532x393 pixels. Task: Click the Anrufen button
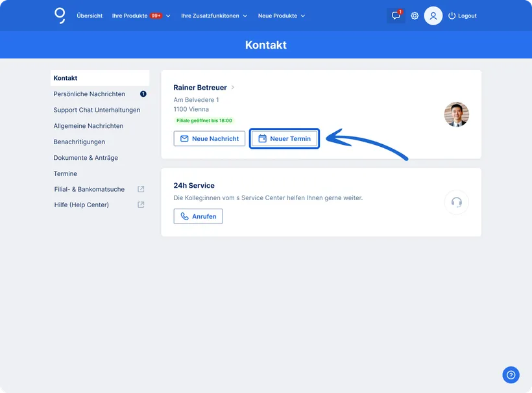(x=198, y=216)
